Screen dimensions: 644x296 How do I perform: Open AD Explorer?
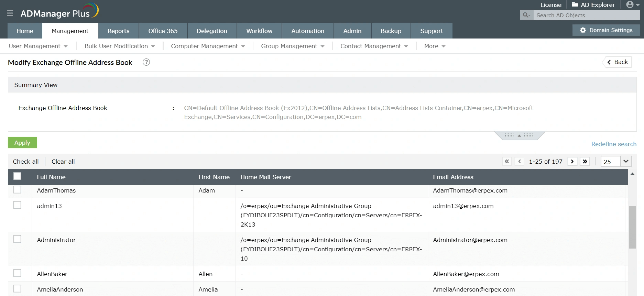click(x=593, y=5)
